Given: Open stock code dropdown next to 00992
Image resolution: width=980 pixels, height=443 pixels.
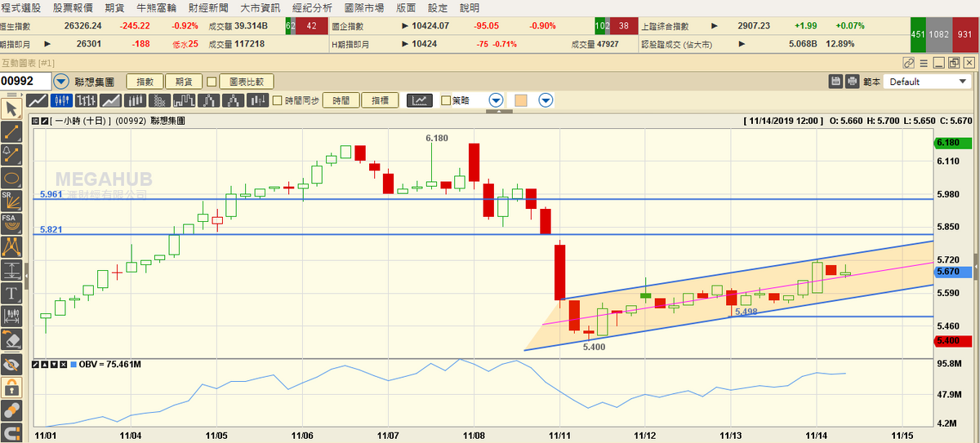Looking at the screenshot, I should tap(62, 82).
